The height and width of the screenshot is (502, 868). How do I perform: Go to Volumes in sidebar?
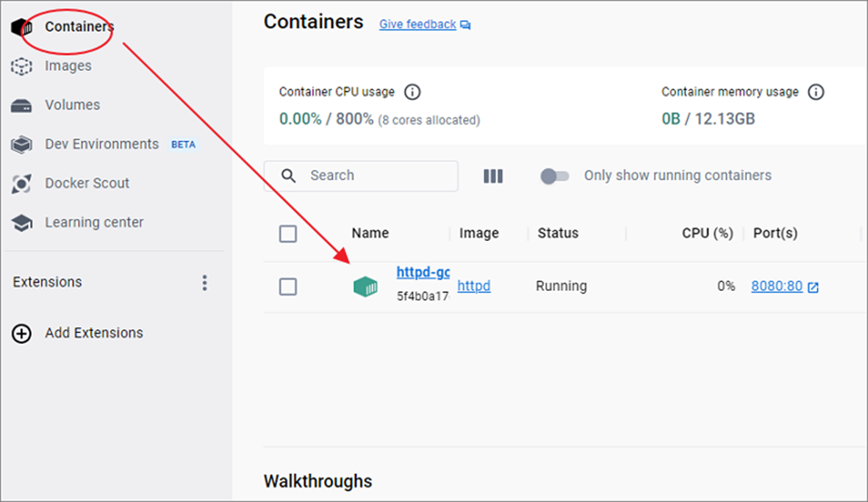(x=73, y=105)
